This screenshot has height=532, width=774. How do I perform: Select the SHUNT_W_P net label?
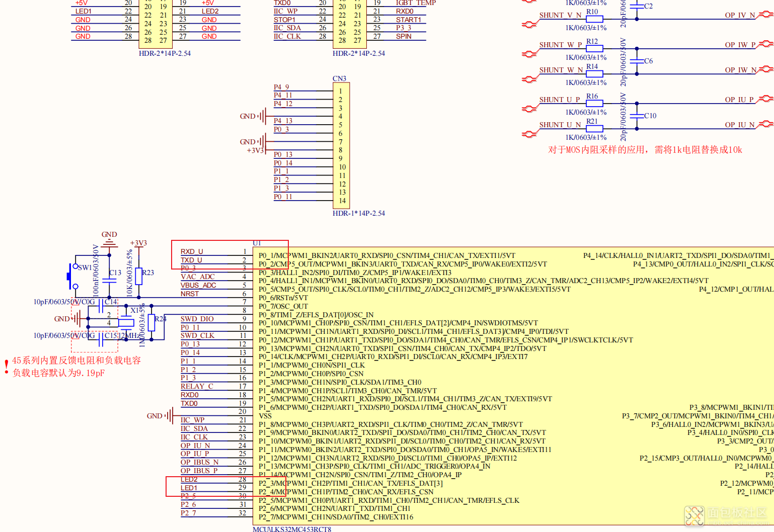[561, 45]
